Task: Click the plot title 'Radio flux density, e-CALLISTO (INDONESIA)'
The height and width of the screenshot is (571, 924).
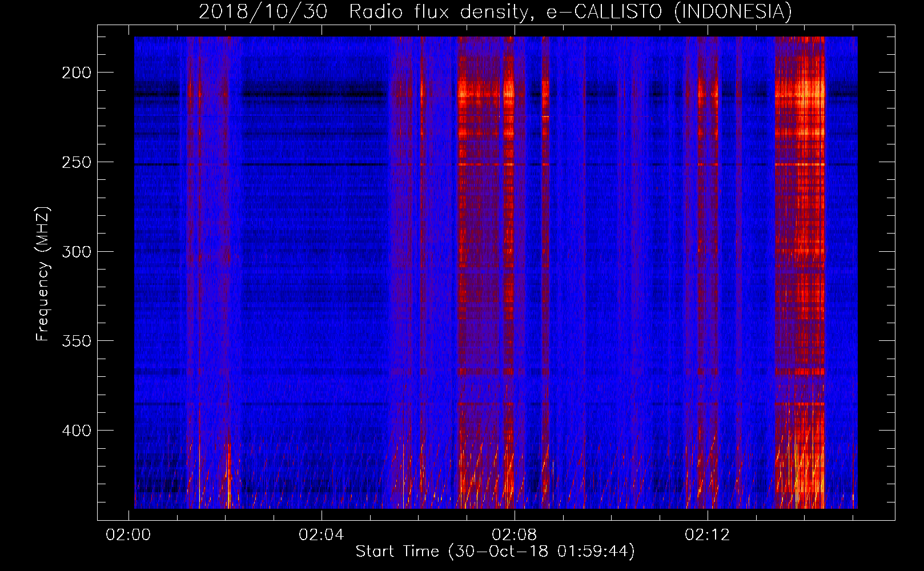Action: pyautogui.click(x=570, y=11)
